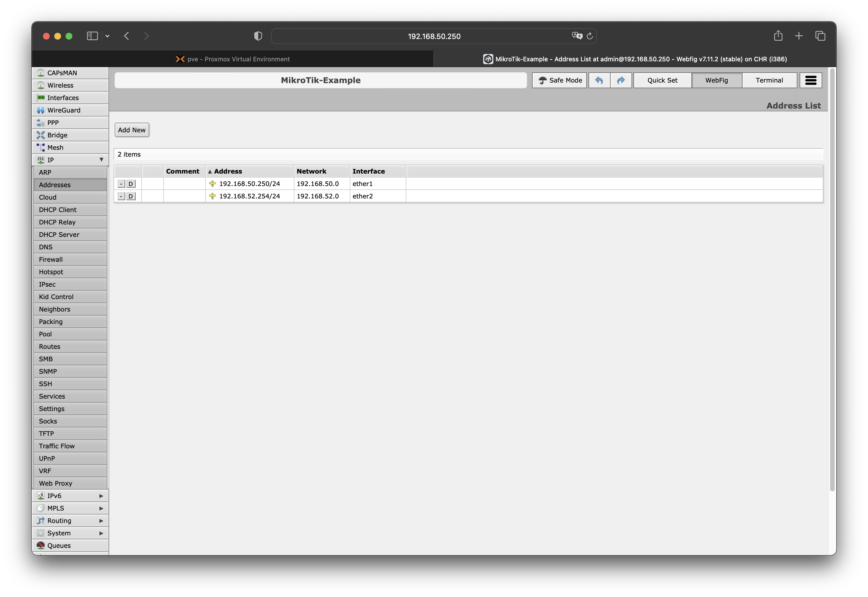Toggle Safe Mode on
The width and height of the screenshot is (868, 597).
click(559, 80)
